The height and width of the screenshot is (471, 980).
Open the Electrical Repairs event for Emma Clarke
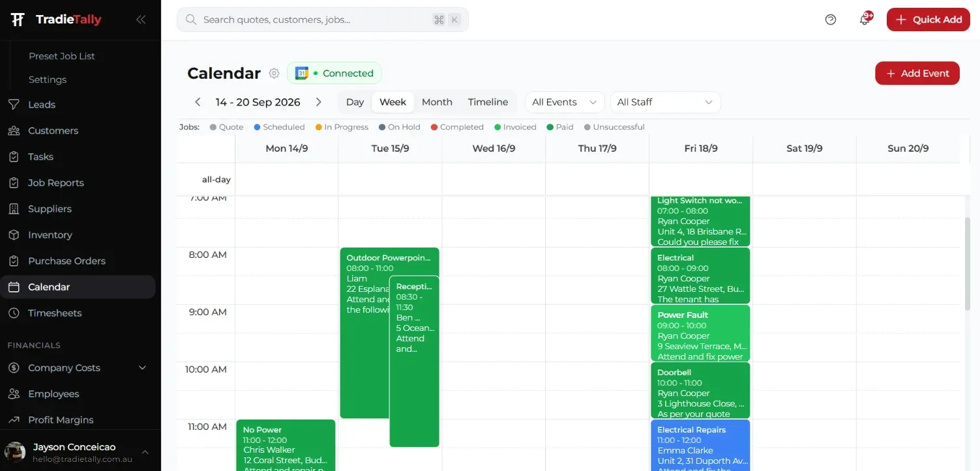pyautogui.click(x=700, y=445)
